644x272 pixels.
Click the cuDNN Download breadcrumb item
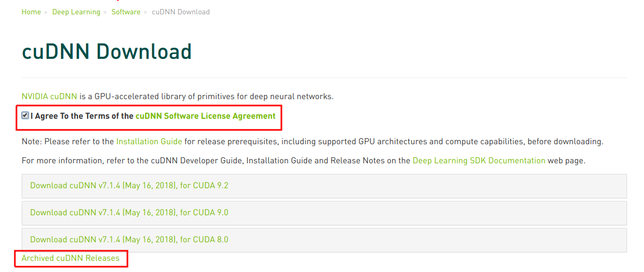(181, 12)
